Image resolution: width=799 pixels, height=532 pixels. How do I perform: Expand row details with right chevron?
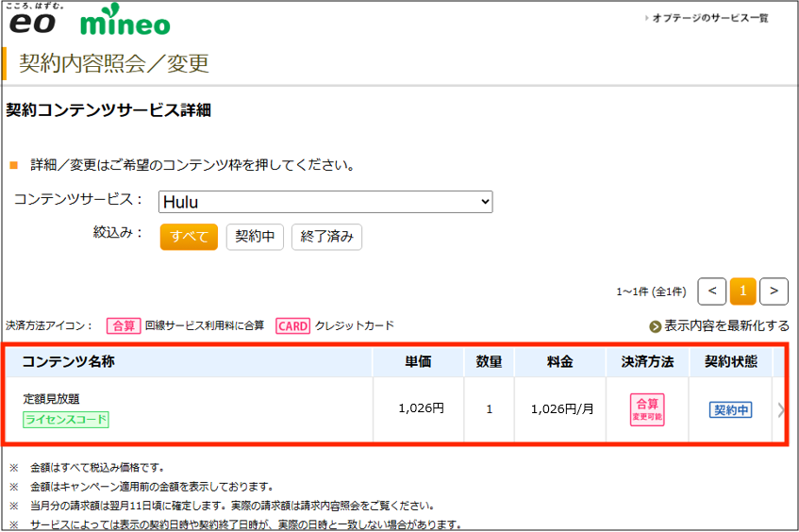[x=781, y=409]
